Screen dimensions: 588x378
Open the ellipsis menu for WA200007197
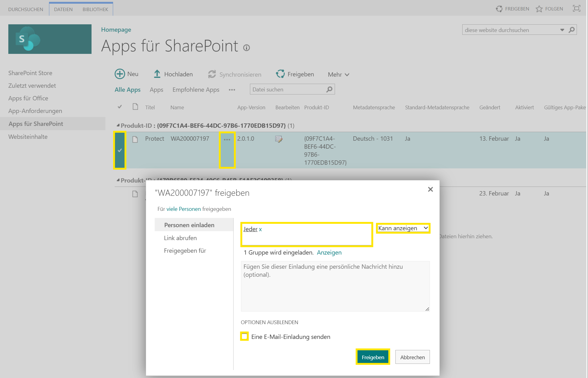(x=227, y=139)
